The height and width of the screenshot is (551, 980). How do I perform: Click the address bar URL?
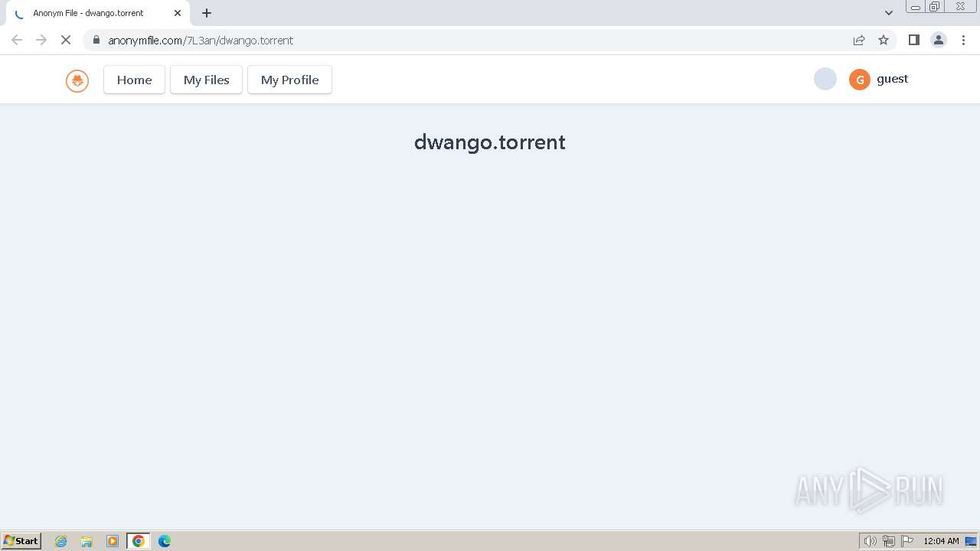201,41
